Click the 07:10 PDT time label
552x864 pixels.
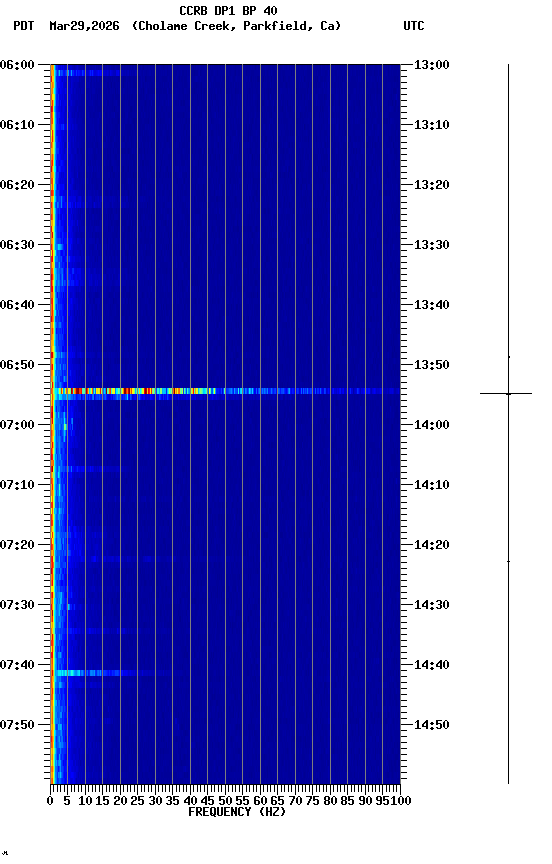[17, 485]
